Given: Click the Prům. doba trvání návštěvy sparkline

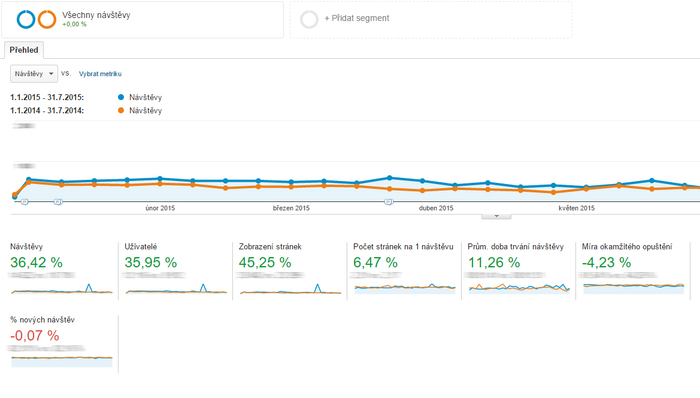Looking at the screenshot, I should tap(519, 289).
